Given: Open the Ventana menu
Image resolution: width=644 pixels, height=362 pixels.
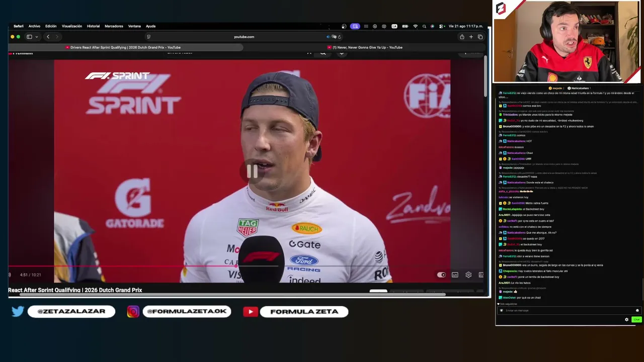Looking at the screenshot, I should 134,26.
